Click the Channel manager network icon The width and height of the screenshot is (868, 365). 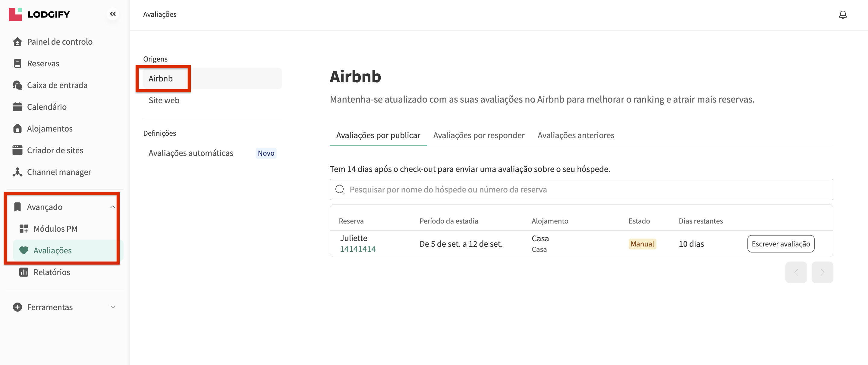17,172
